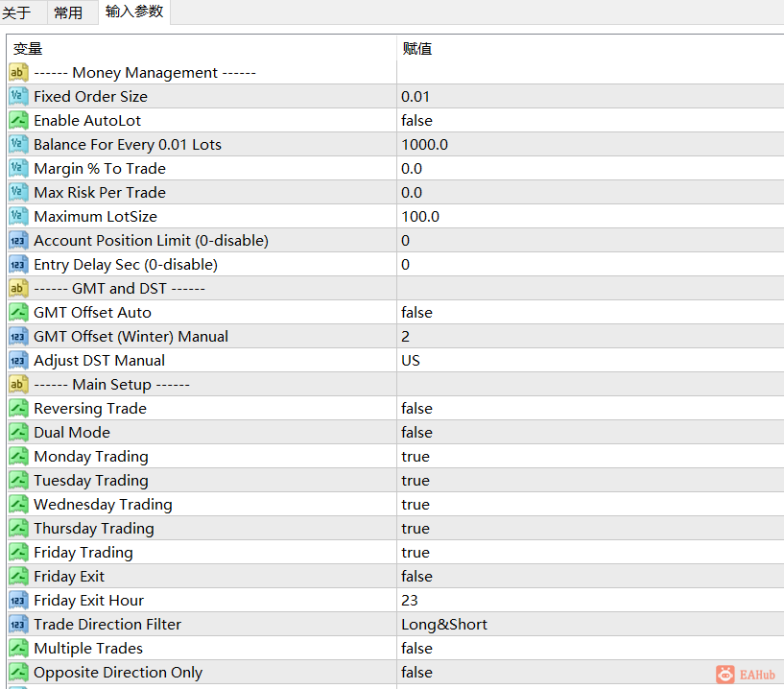Click the GMT and DST section icon
The width and height of the screenshot is (784, 689).
coord(18,289)
